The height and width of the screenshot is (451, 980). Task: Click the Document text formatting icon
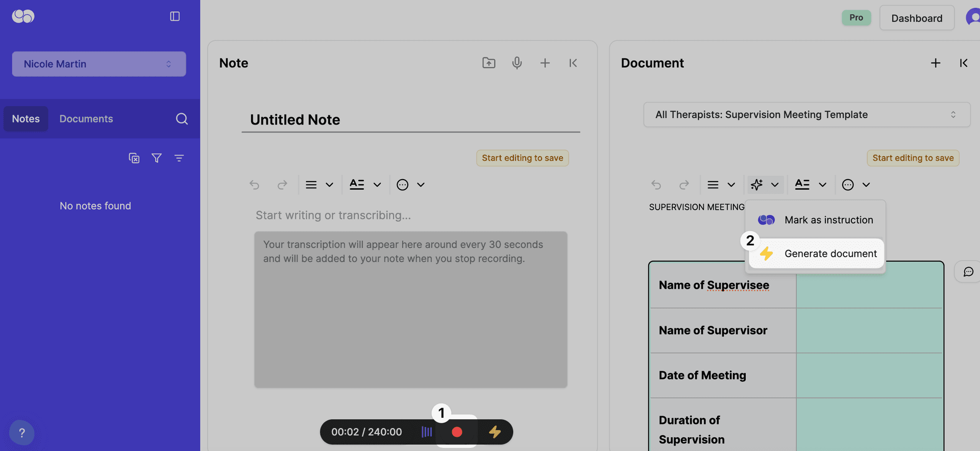coord(802,185)
